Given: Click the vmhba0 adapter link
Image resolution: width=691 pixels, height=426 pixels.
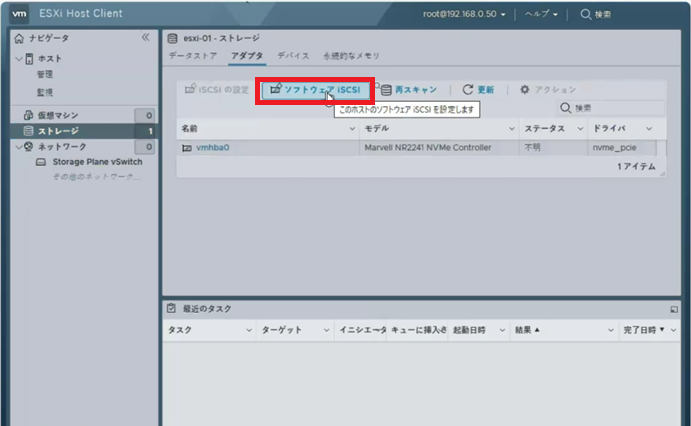Looking at the screenshot, I should click(x=211, y=147).
